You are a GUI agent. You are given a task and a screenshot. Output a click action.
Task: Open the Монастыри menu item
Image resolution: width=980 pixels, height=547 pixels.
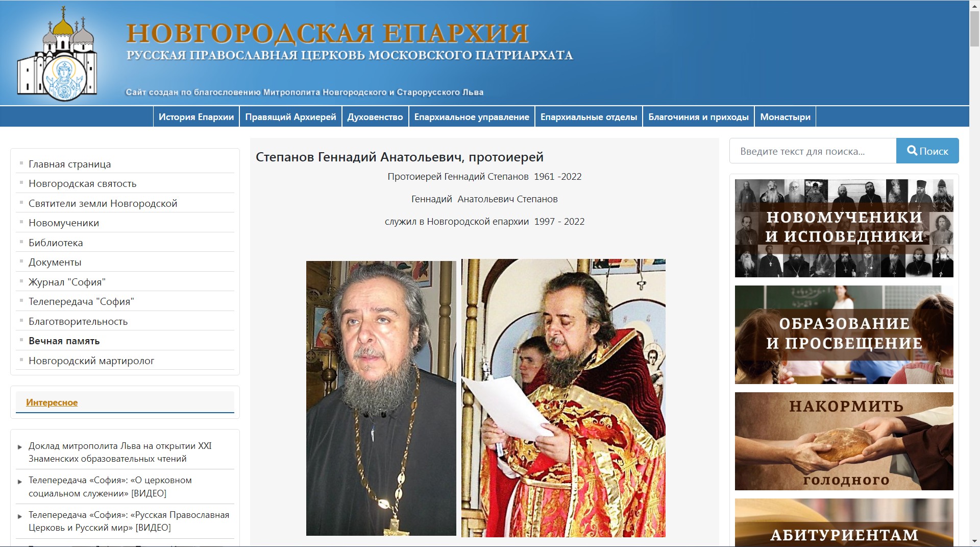[785, 117]
